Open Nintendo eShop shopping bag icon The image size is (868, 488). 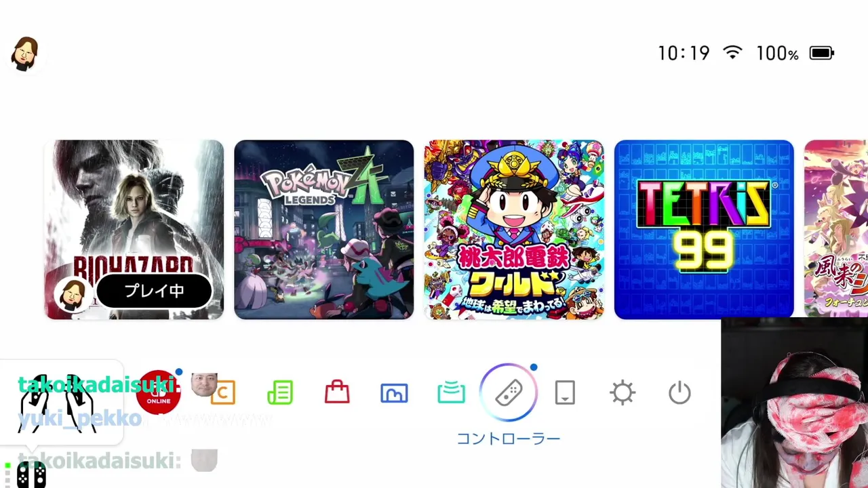click(337, 392)
